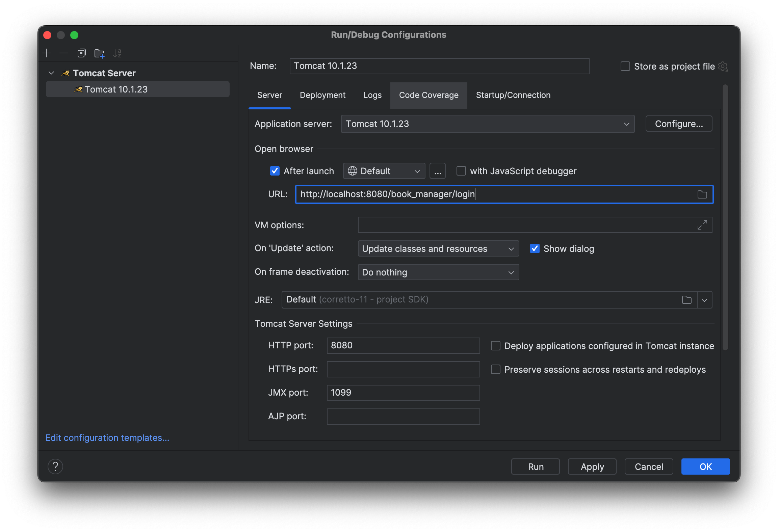Viewport: 778px width, 532px height.
Task: Enable launching with JavaScript debugger
Action: (x=461, y=171)
